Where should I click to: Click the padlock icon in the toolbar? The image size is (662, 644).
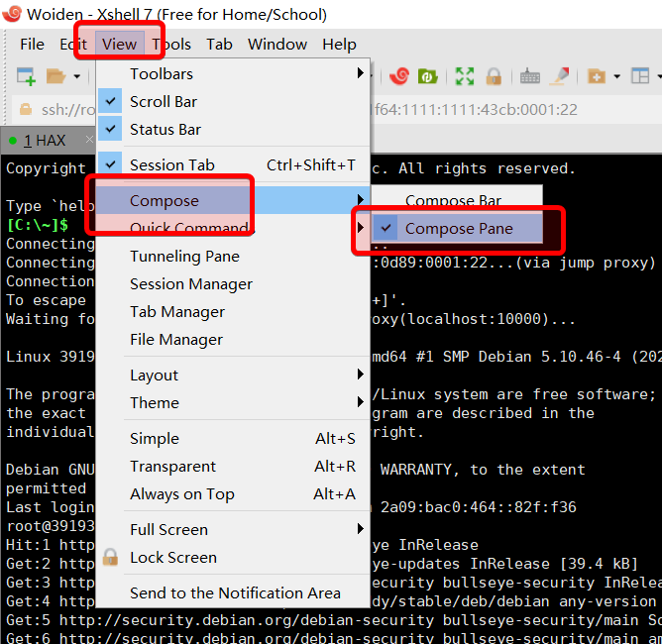point(493,76)
